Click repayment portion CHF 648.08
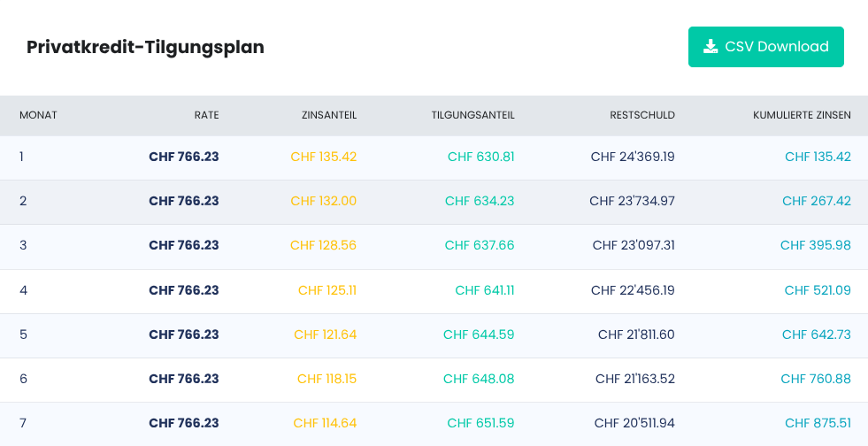The width and height of the screenshot is (868, 446). 479,379
